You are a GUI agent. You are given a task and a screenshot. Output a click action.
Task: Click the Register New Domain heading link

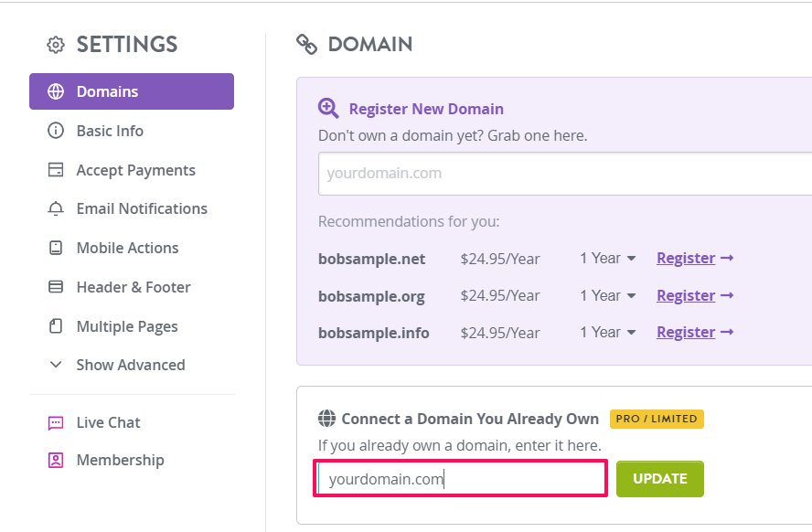tap(426, 109)
